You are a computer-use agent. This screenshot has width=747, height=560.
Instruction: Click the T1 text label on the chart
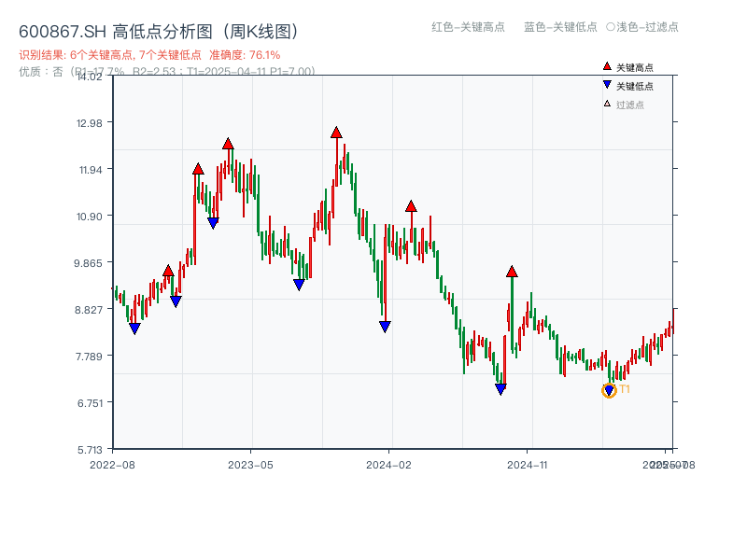(x=624, y=390)
